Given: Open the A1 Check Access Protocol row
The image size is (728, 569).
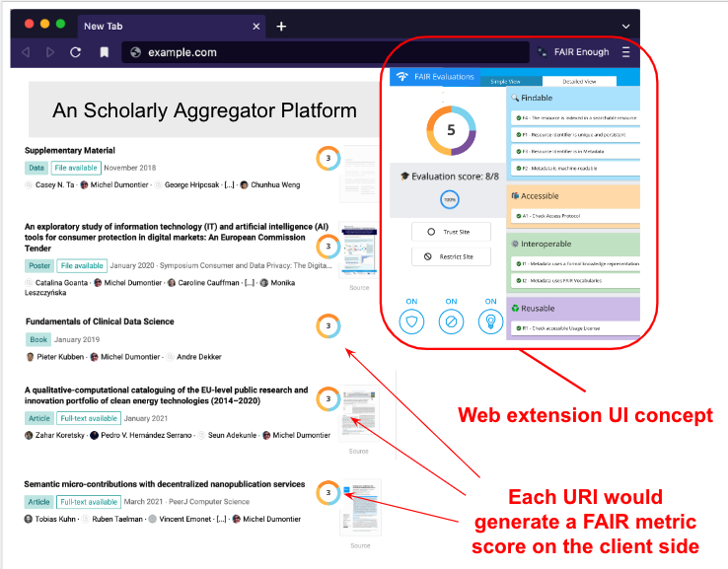Looking at the screenshot, I should [x=576, y=216].
